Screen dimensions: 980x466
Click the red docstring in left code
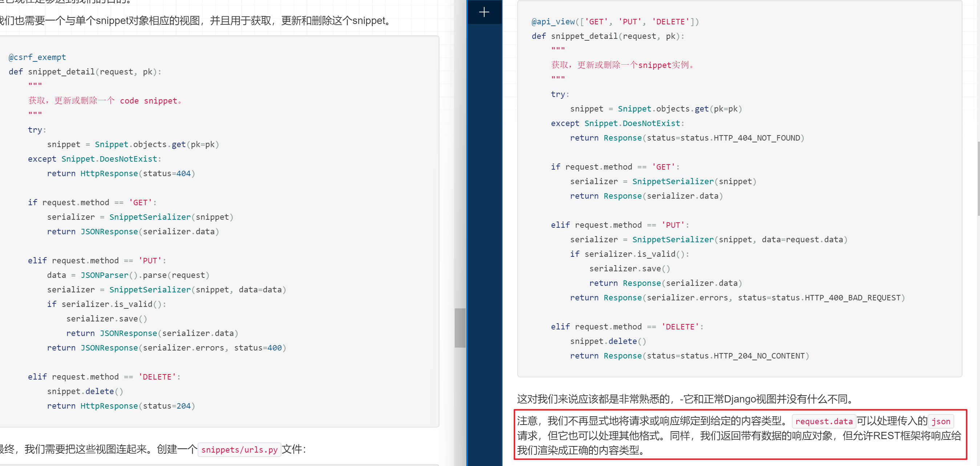point(105,100)
